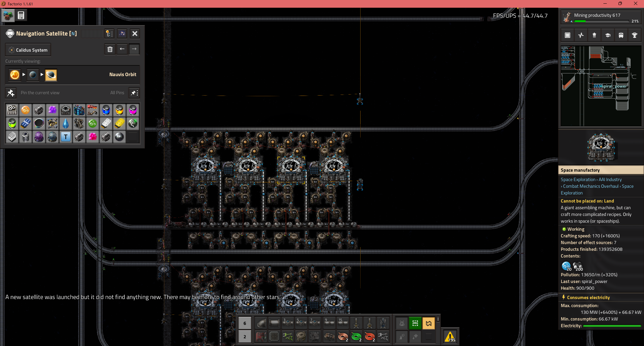The width and height of the screenshot is (644, 346).
Task: Toggle the map view shortcut button
Action: coord(428,323)
